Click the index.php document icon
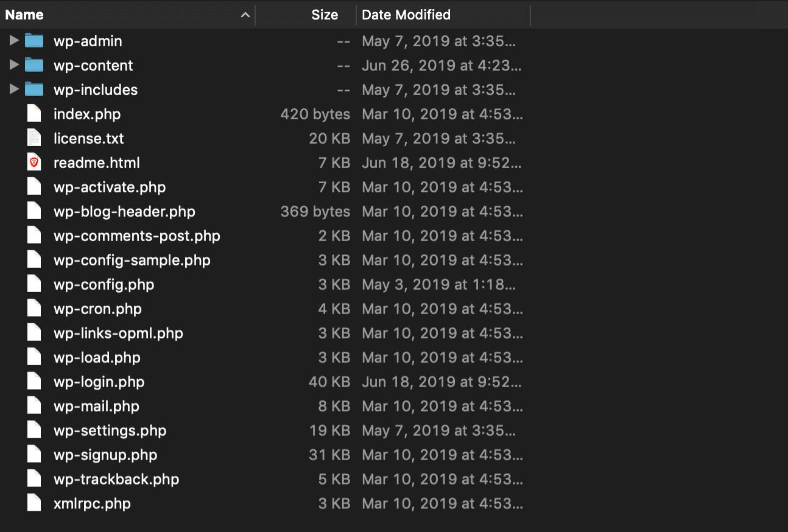The image size is (788, 532). click(x=33, y=114)
